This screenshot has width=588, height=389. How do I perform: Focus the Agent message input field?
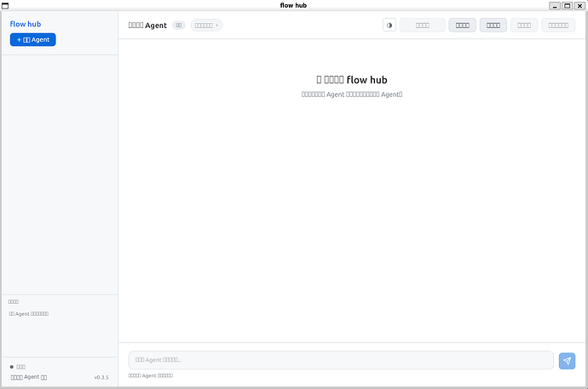pos(341,360)
